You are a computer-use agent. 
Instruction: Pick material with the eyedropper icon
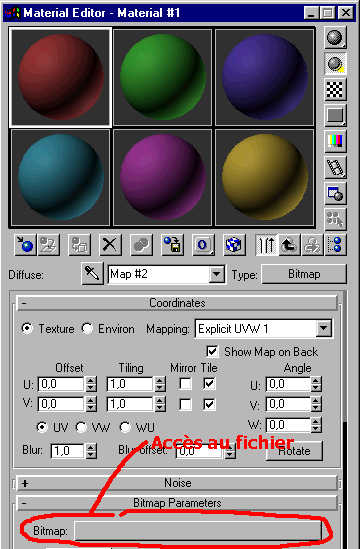point(92,273)
